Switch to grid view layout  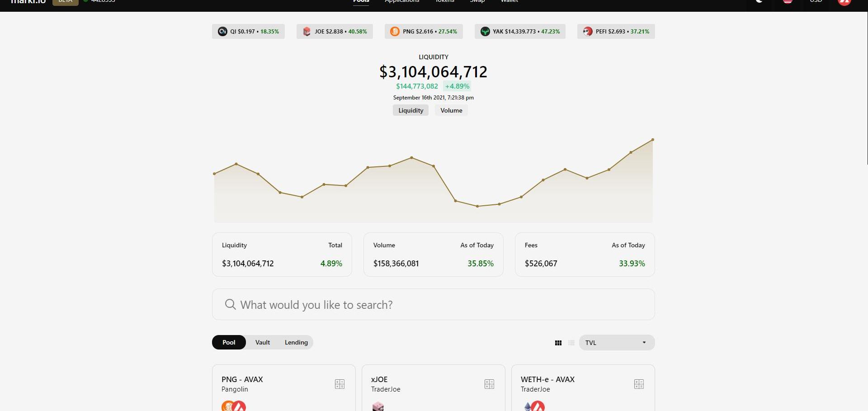(558, 343)
